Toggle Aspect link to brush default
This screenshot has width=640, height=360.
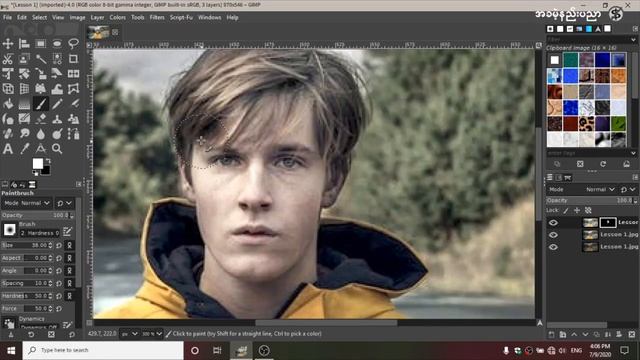click(69, 258)
